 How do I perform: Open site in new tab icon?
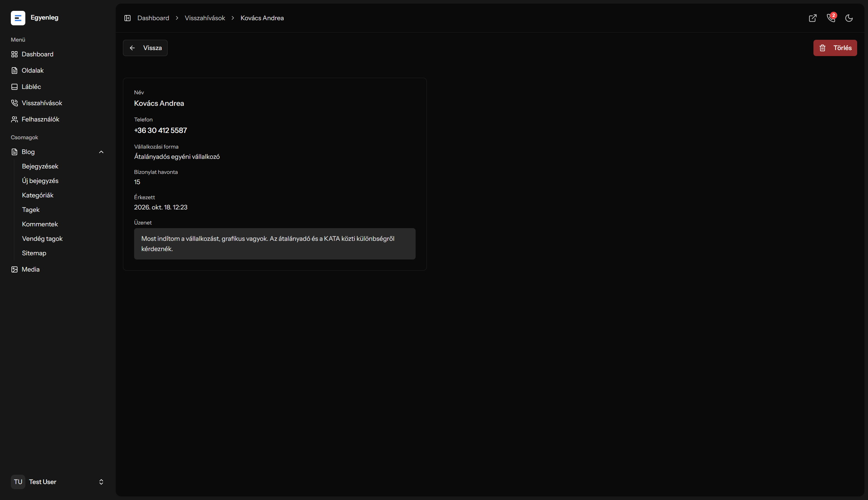pyautogui.click(x=812, y=18)
